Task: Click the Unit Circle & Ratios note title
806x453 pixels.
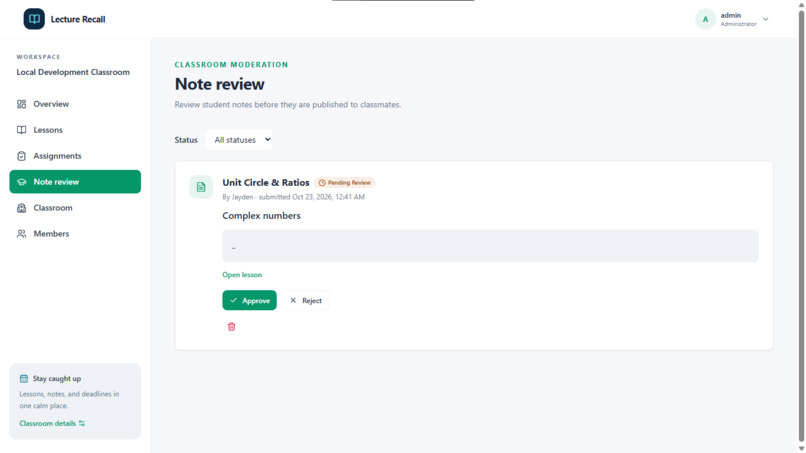Action: point(266,183)
